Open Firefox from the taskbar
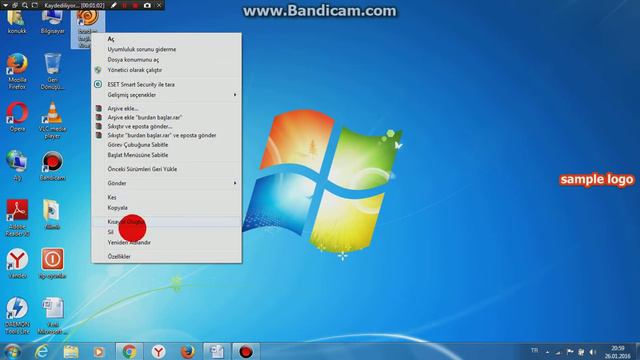The image size is (640, 360). click(187, 351)
